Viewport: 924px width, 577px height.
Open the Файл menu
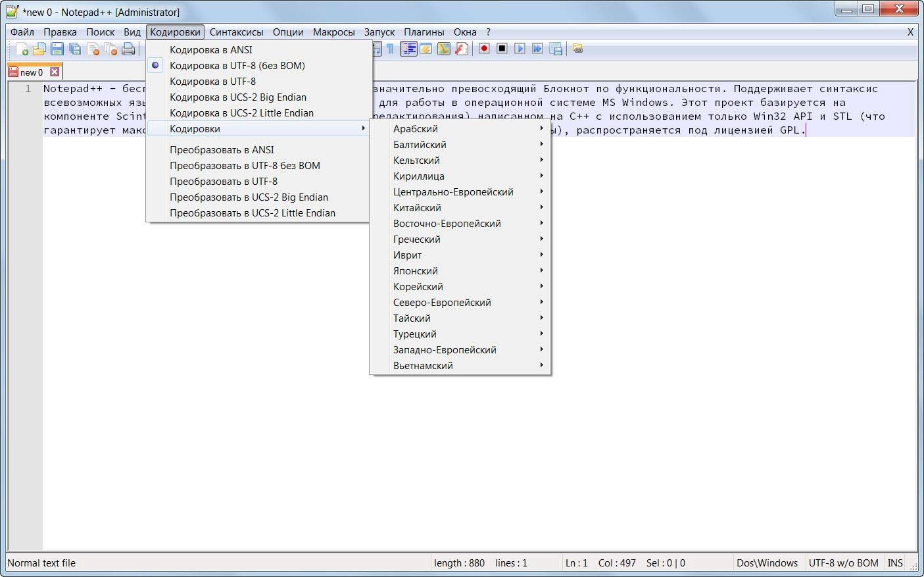pyautogui.click(x=22, y=32)
